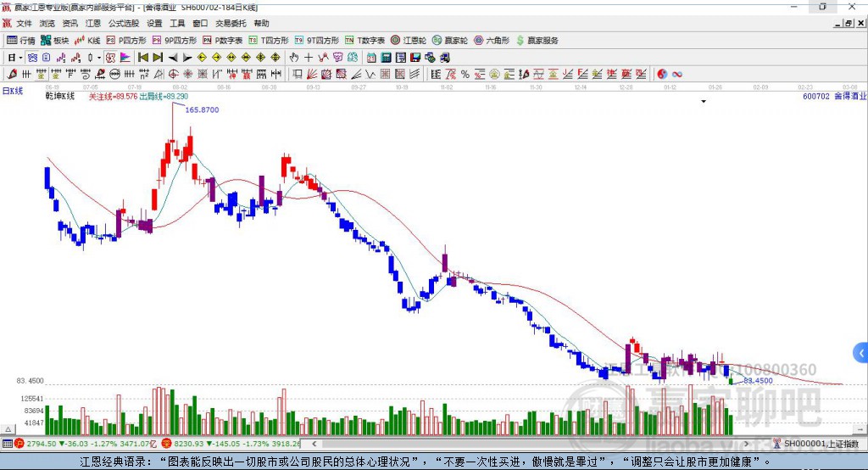Click the 83.4500 price axis label
The width and height of the screenshot is (868, 470).
coord(30,381)
